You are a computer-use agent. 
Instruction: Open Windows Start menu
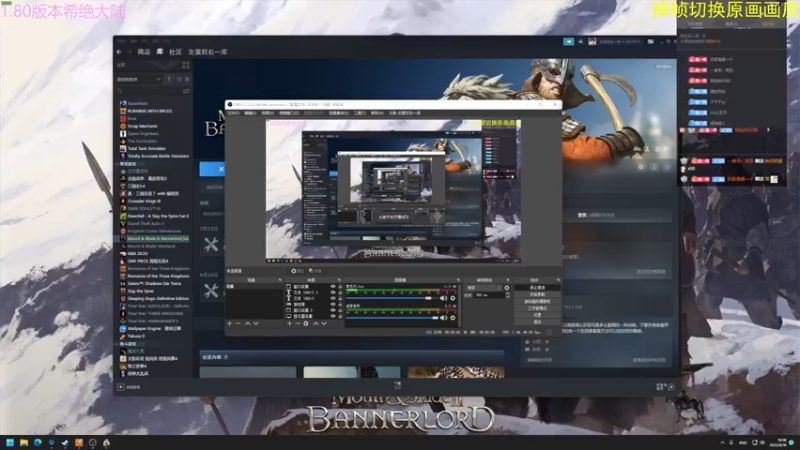[10, 442]
